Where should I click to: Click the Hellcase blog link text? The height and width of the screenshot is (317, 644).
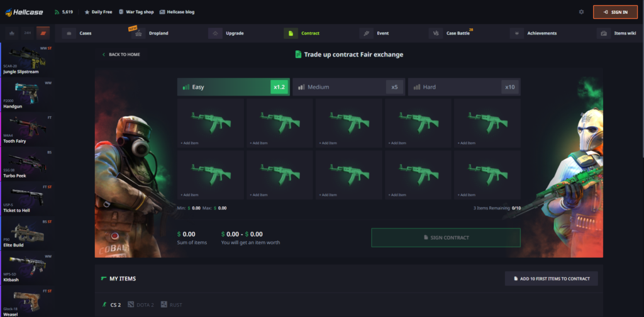pyautogui.click(x=180, y=12)
